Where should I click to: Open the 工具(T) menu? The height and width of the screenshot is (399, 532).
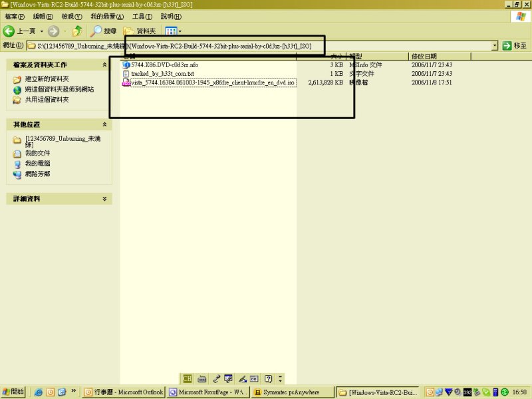click(142, 16)
